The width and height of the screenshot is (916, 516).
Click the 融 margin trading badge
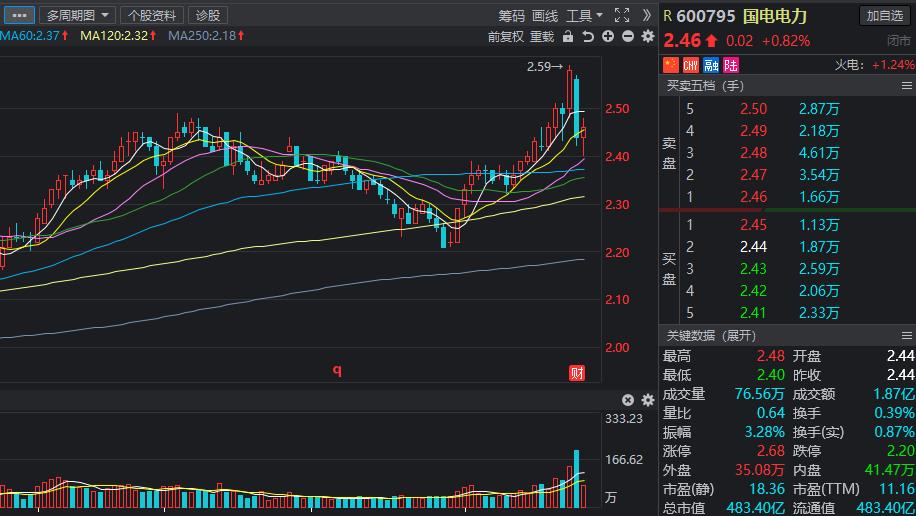[x=711, y=64]
